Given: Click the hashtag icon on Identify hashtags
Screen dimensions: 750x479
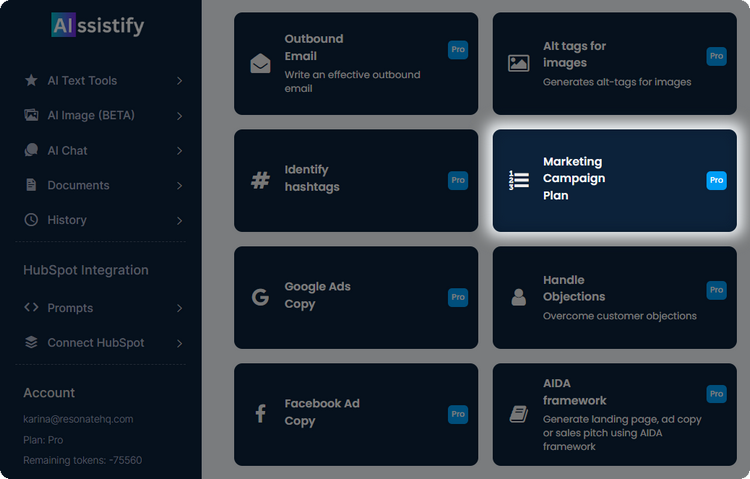Looking at the screenshot, I should click(260, 180).
